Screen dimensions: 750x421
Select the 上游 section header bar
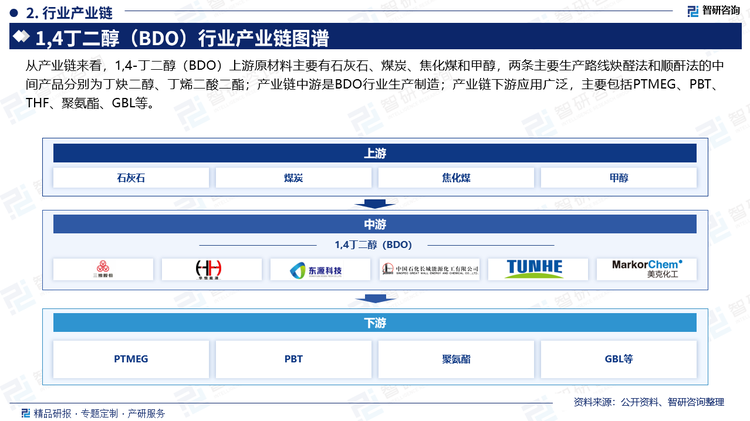pos(375,153)
